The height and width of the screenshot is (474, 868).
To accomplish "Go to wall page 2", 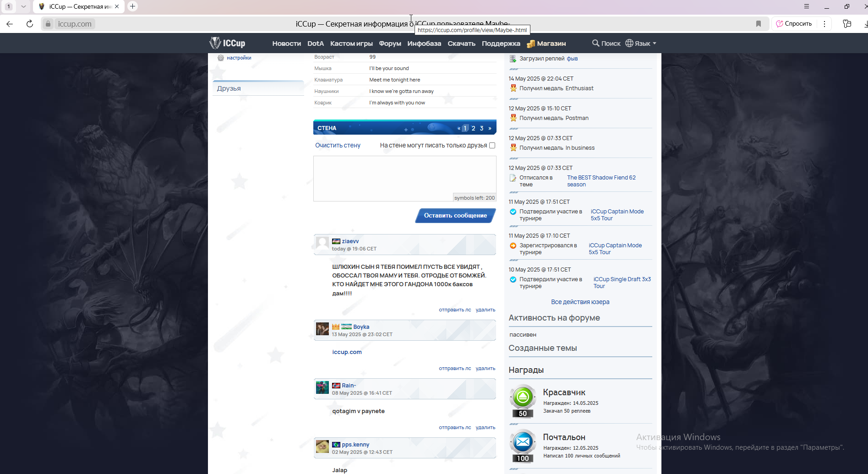I will [474, 128].
